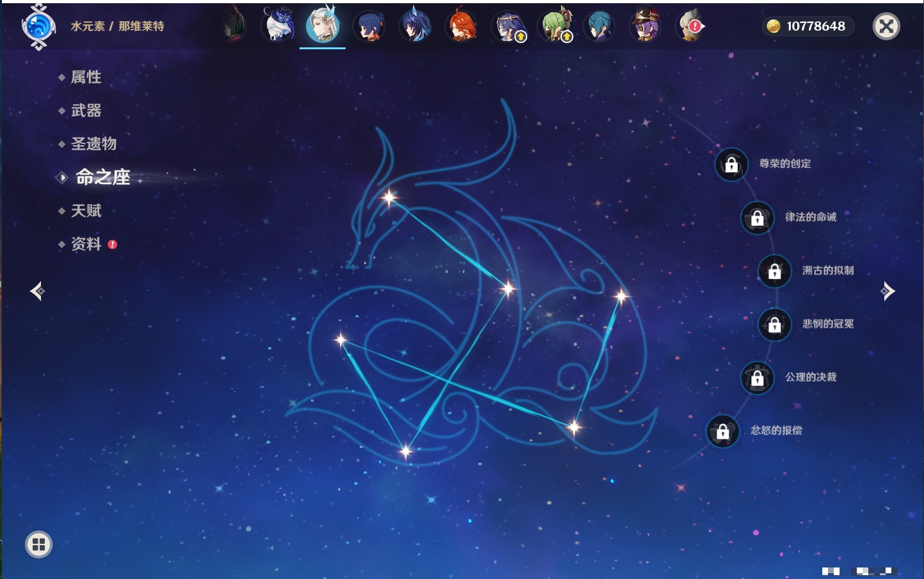The width and height of the screenshot is (924, 579).
Task: Click the 忿怒的报偿 constellation label
Action: (x=776, y=431)
